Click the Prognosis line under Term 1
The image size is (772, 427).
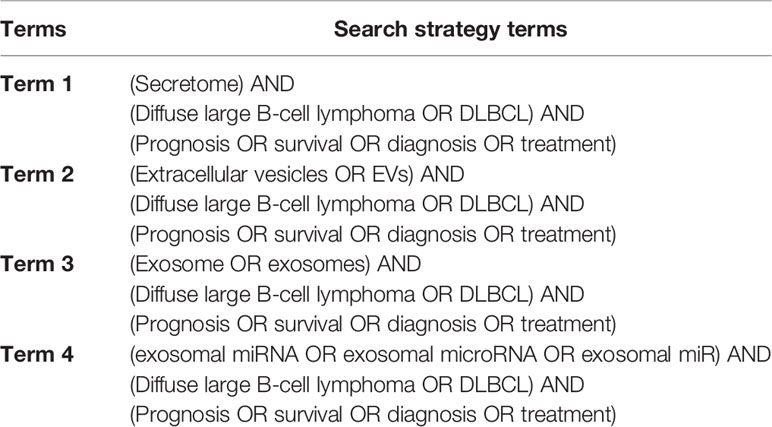click(x=373, y=144)
